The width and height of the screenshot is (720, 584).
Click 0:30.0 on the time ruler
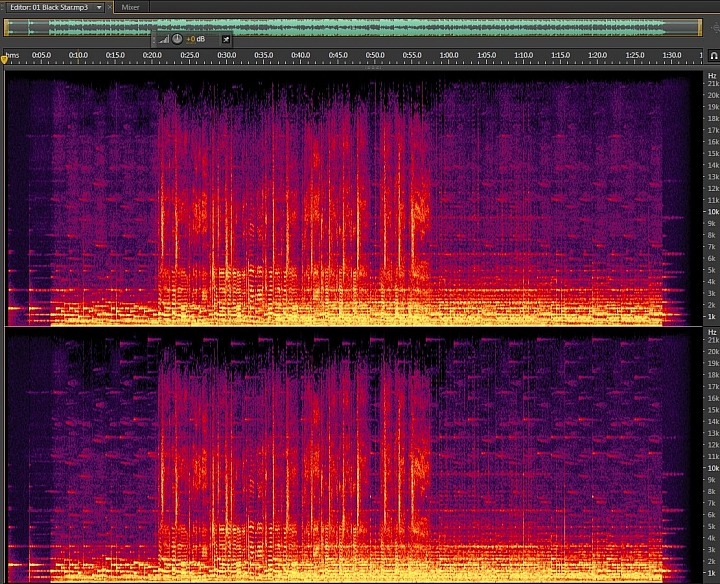tap(227, 55)
